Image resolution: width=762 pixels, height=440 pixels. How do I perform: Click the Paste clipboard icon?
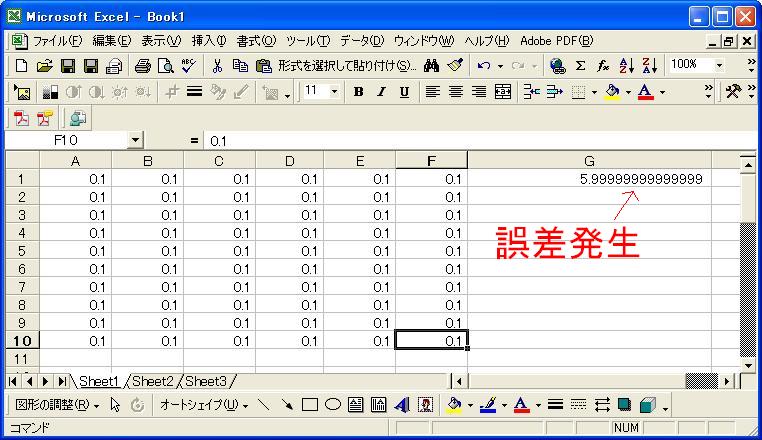coord(263,65)
